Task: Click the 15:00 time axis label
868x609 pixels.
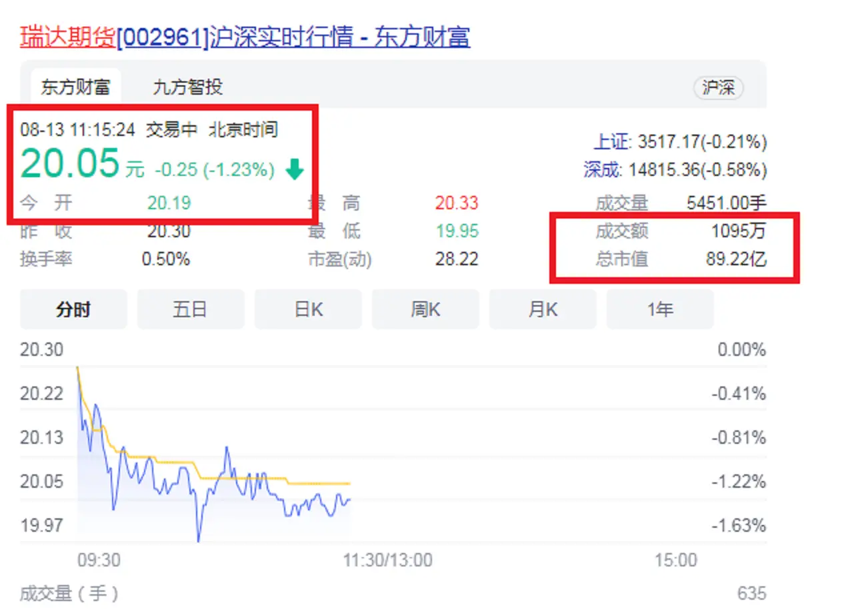Action: tap(676, 560)
